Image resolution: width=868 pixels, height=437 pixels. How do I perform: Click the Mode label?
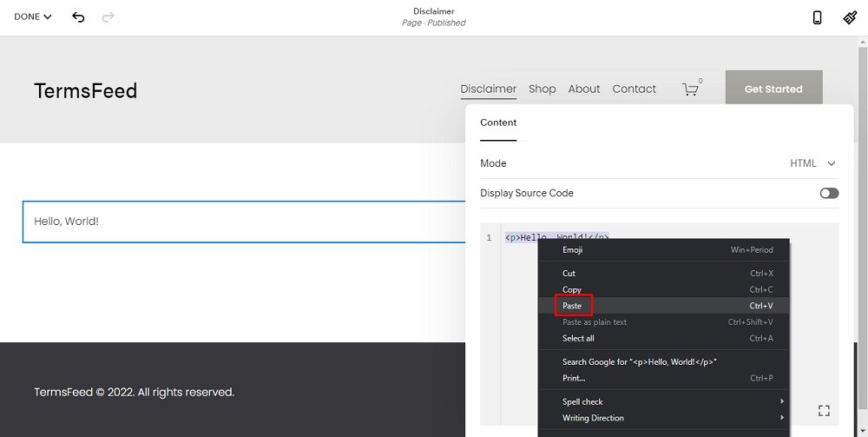493,163
